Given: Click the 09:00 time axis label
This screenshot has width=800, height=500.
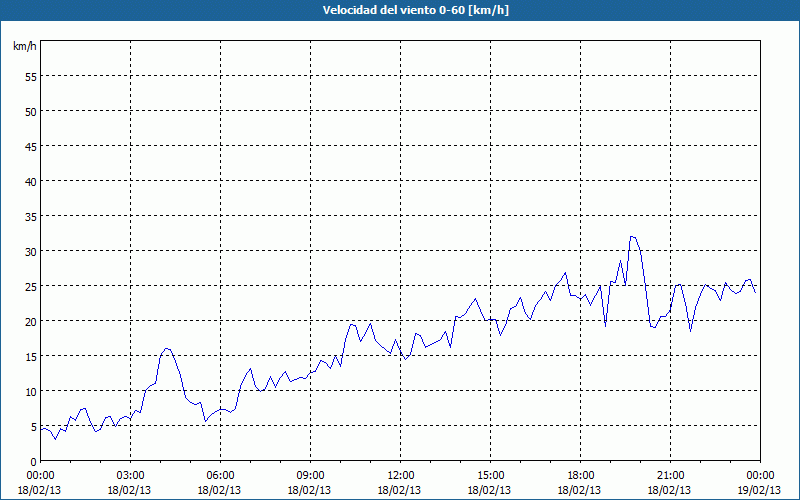Looking at the screenshot, I should (x=310, y=476).
